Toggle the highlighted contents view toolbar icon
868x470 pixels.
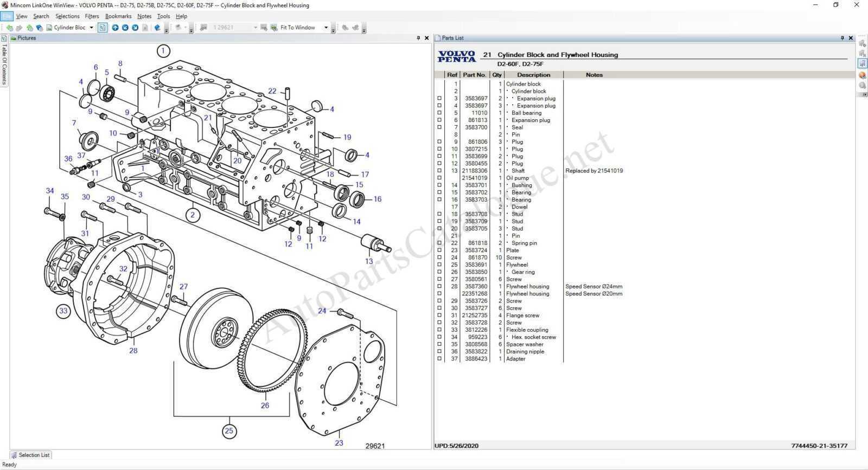click(x=103, y=28)
